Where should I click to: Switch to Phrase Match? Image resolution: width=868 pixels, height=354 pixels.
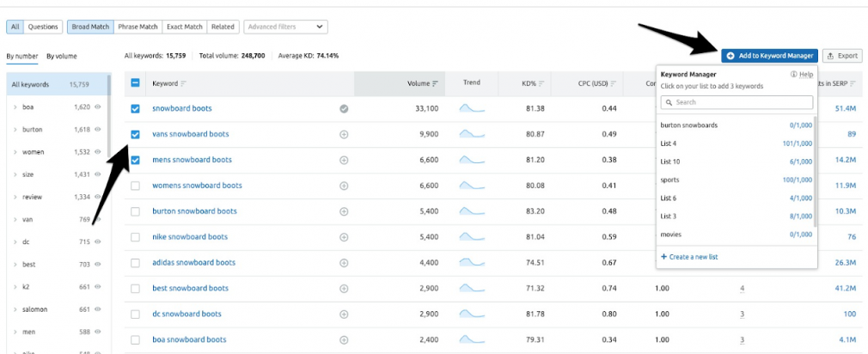click(x=138, y=27)
